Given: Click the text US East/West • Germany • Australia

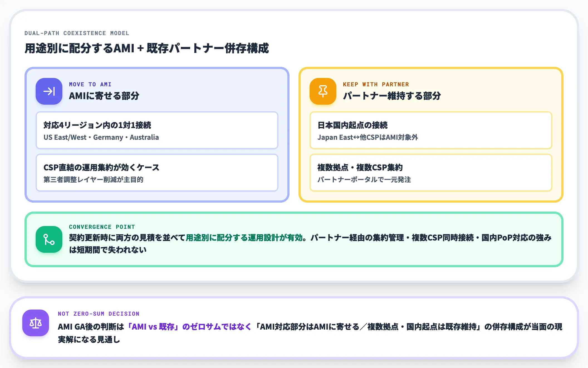Looking at the screenshot, I should [101, 137].
